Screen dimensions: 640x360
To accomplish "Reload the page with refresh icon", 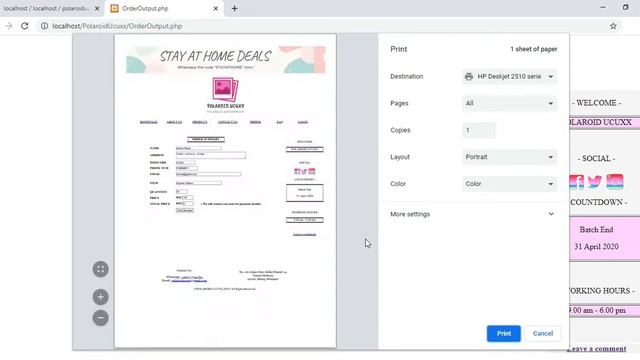I will click(24, 26).
